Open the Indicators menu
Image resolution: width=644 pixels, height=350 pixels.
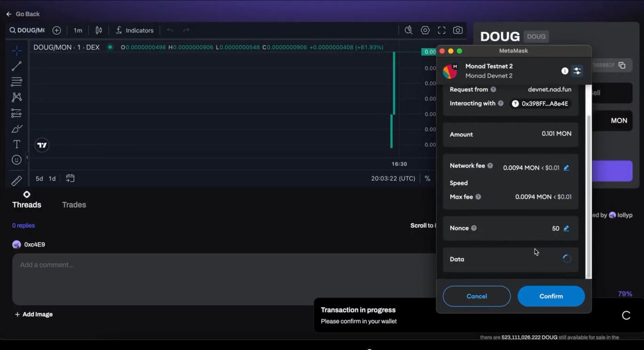coord(134,31)
